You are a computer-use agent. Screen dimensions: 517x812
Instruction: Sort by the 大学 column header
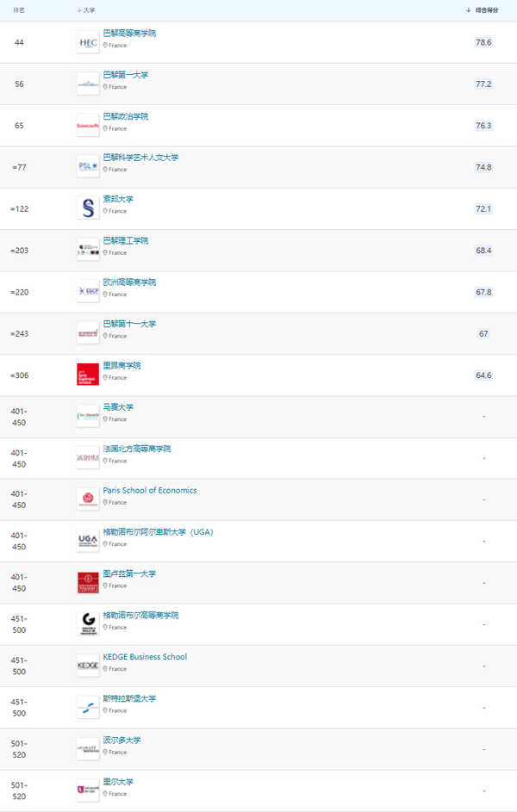tap(86, 10)
